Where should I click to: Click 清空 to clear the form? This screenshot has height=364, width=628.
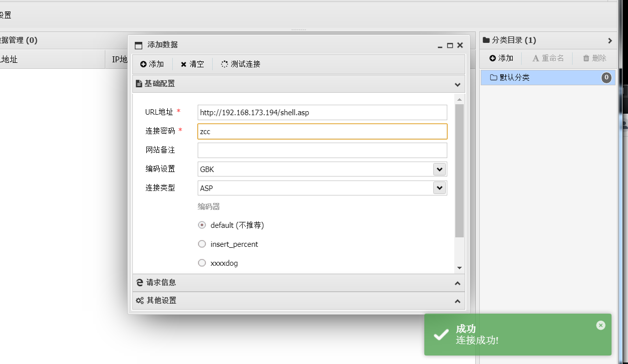(192, 64)
